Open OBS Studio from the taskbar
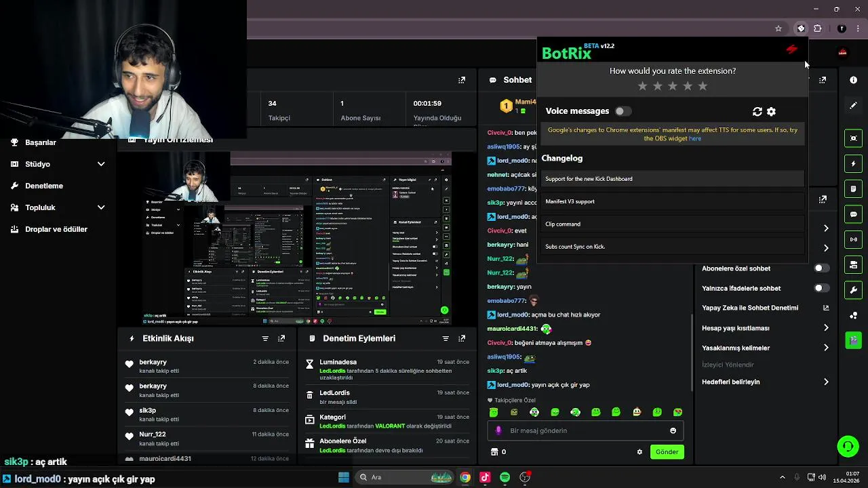868x488 pixels. 525,477
